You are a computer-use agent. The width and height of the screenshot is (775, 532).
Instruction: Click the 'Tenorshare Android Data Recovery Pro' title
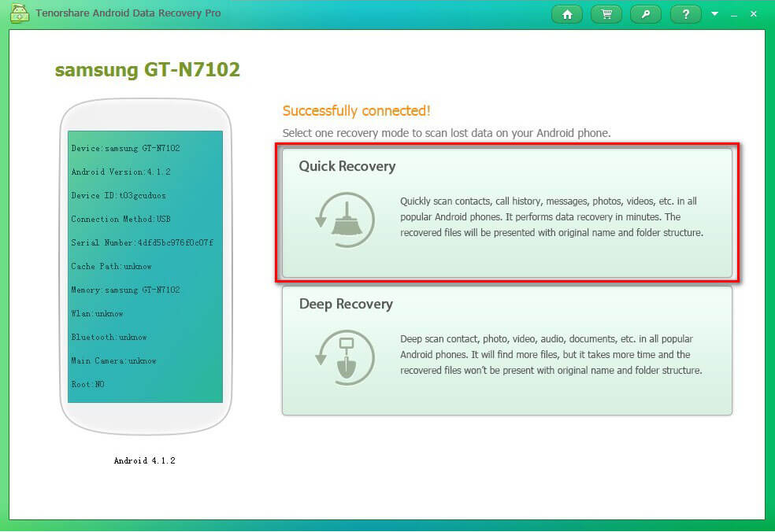(x=128, y=13)
